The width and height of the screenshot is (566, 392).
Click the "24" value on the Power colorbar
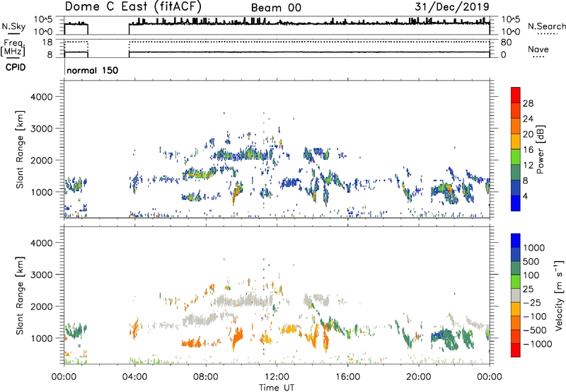click(528, 119)
